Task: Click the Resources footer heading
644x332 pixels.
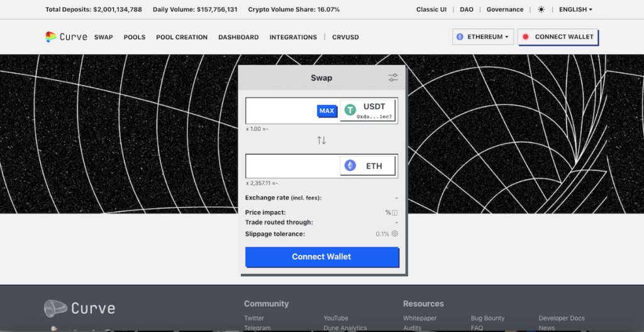Action: pyautogui.click(x=423, y=304)
